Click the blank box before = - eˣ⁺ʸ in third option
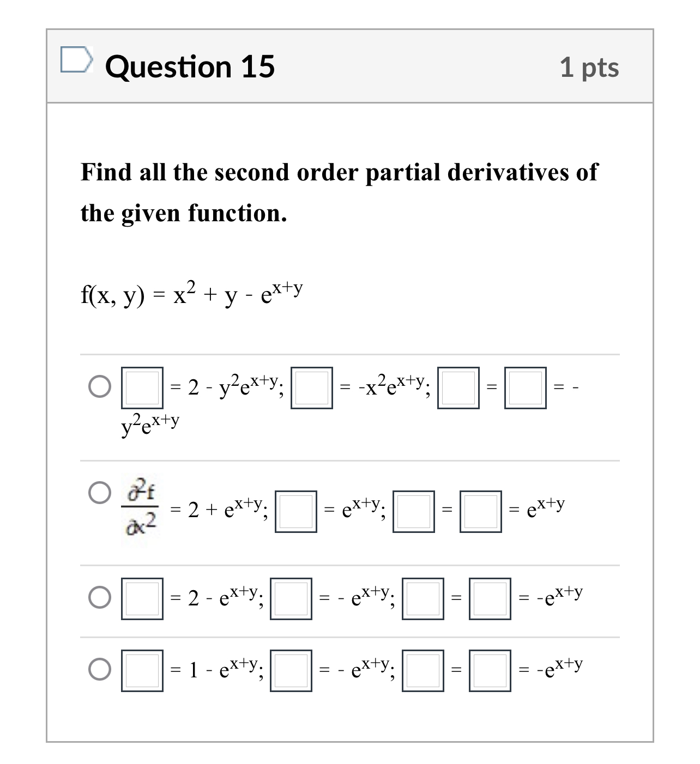Screen dimensions: 700x764 [x=292, y=599]
